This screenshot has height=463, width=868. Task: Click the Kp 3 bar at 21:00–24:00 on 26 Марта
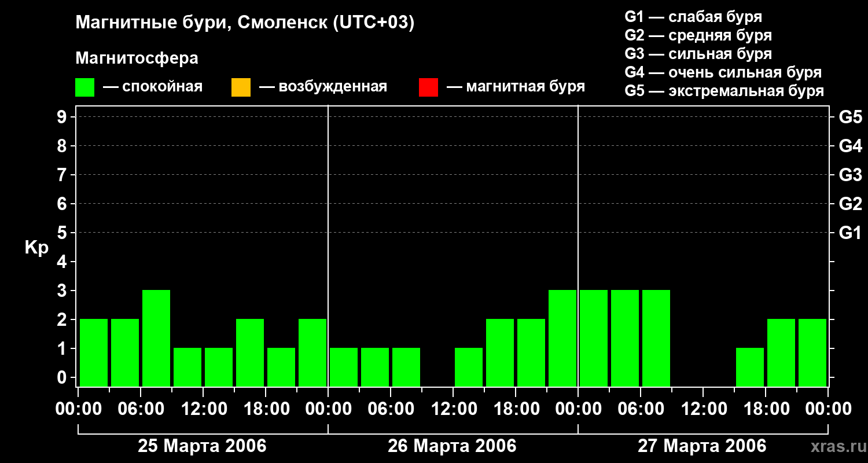tap(562, 338)
